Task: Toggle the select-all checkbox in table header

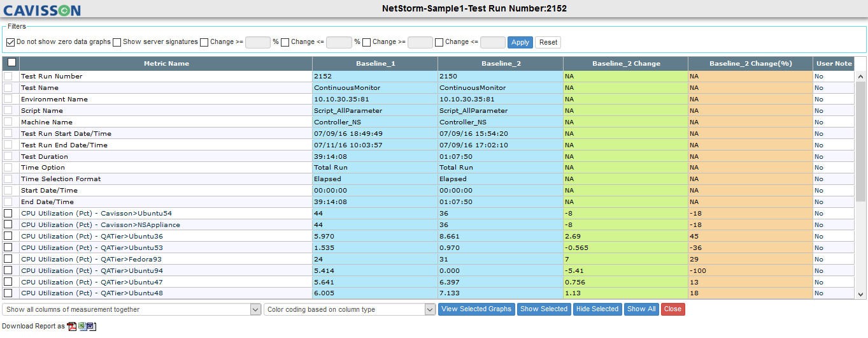Action: pyautogui.click(x=11, y=62)
